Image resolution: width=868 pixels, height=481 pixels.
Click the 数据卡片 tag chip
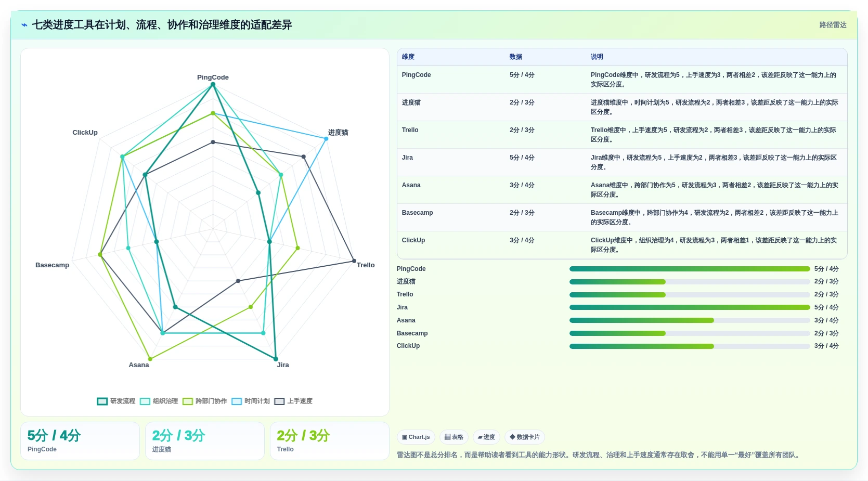pyautogui.click(x=525, y=437)
